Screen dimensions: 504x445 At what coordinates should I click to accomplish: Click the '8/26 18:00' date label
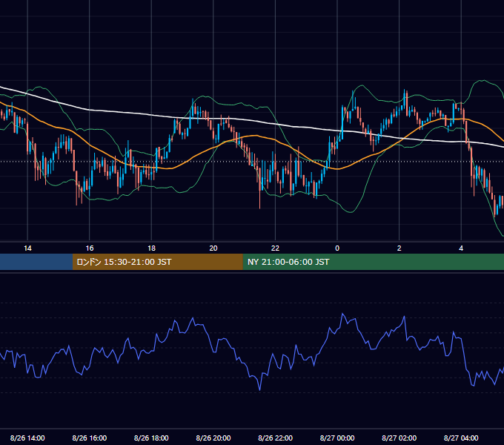click(x=151, y=438)
